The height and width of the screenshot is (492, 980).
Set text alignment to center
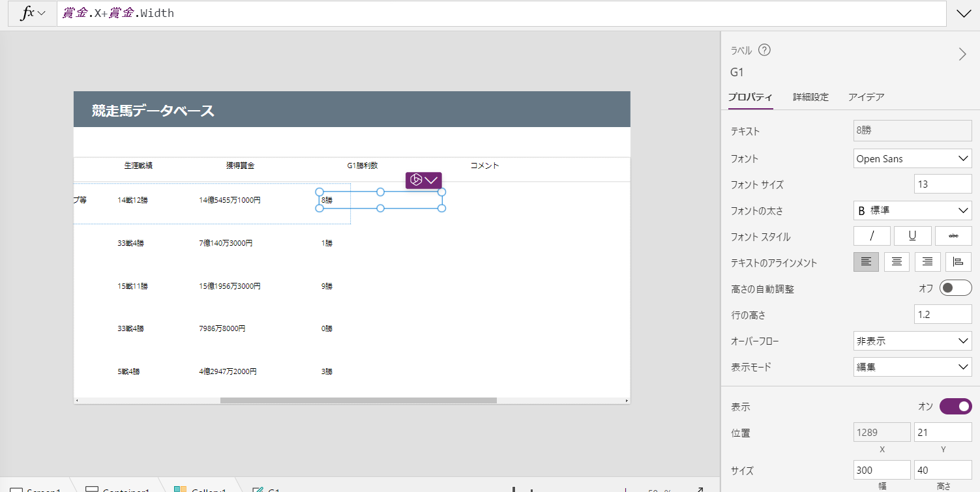tap(897, 262)
